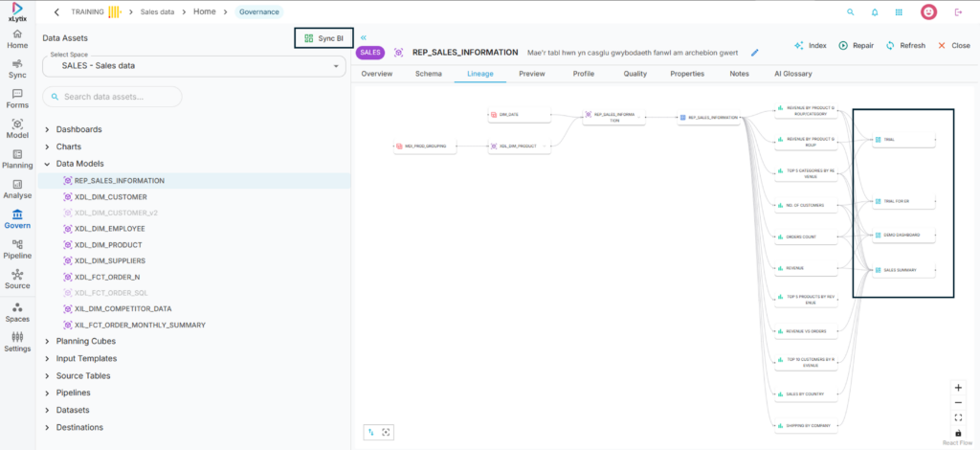
Task: Fit the lineage graph to view
Action: point(958,417)
